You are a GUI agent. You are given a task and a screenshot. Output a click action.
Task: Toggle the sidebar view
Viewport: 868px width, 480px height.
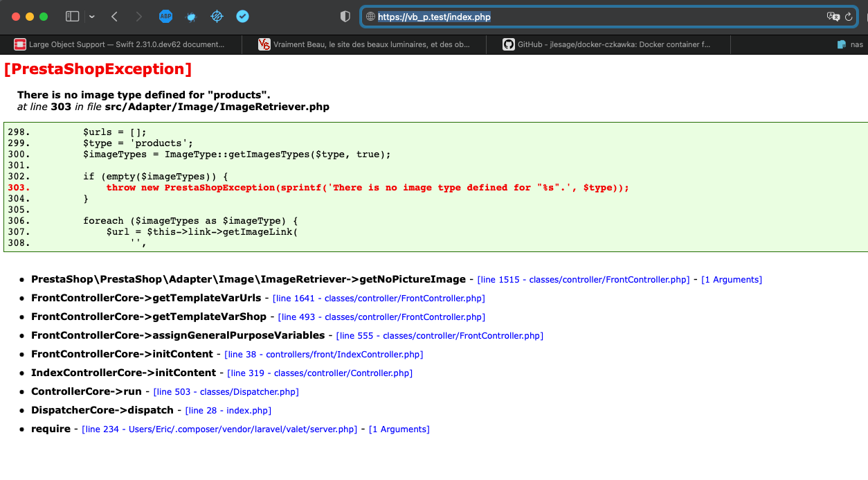click(73, 16)
